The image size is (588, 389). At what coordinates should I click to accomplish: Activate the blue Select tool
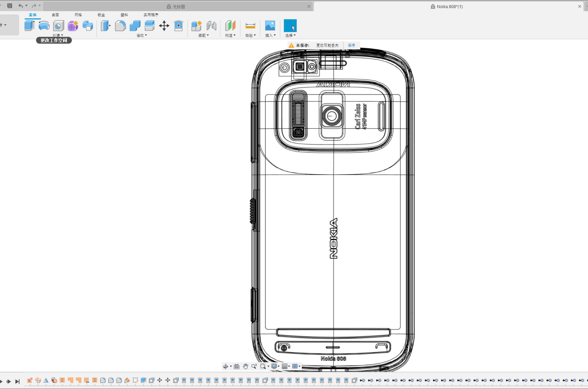(x=290, y=26)
